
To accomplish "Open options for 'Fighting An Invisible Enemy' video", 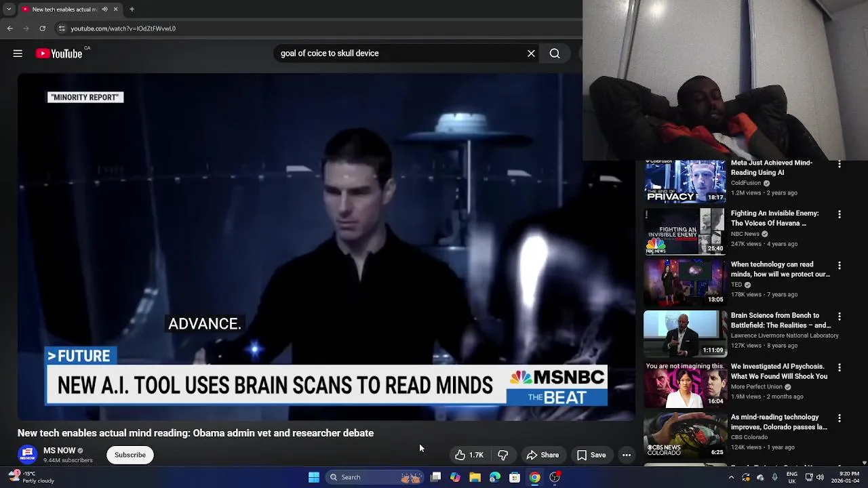I will click(840, 214).
